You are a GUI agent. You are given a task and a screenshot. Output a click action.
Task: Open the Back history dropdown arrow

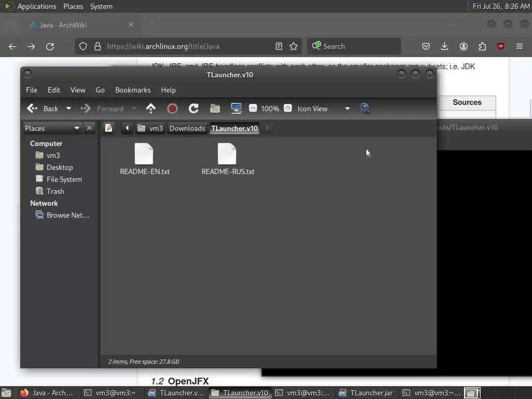tap(69, 109)
